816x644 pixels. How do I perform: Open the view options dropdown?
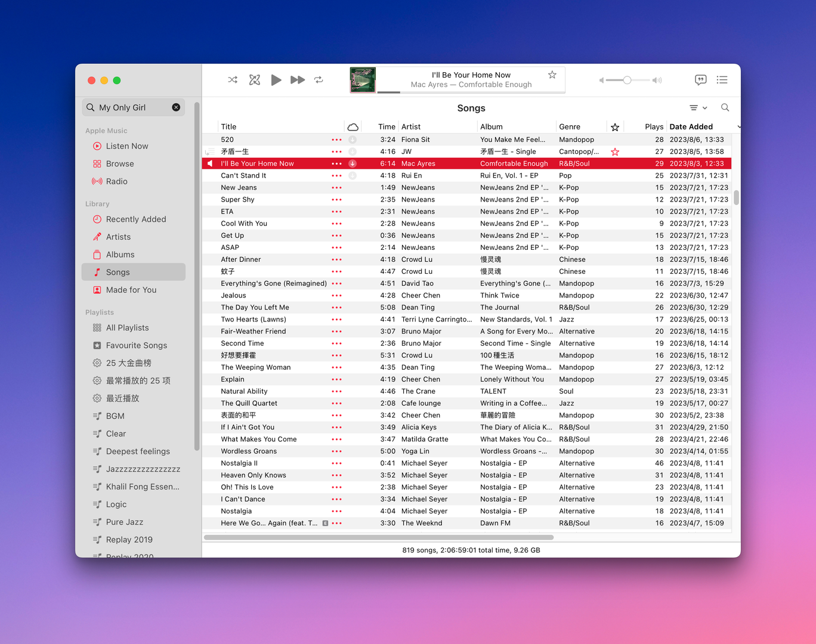point(698,108)
